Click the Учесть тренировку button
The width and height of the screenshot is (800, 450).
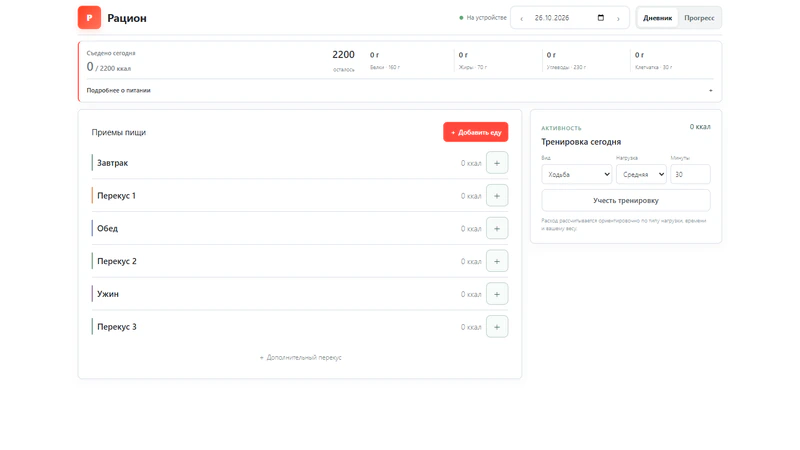point(626,201)
